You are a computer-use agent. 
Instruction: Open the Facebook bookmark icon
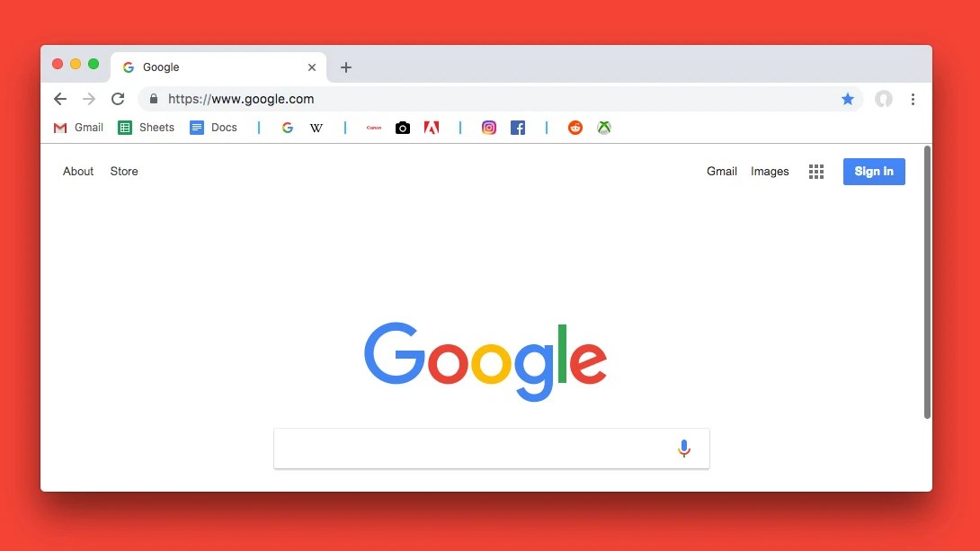(518, 128)
